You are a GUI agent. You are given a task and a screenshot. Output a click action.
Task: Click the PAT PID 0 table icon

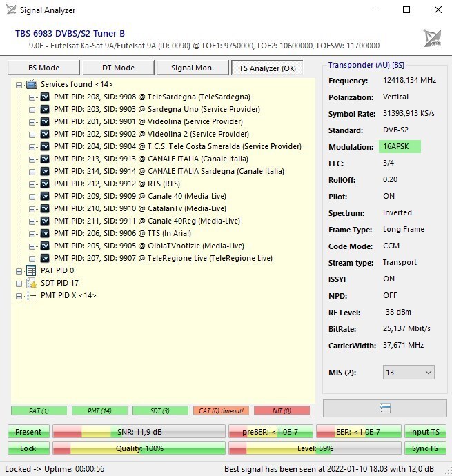coord(31,270)
